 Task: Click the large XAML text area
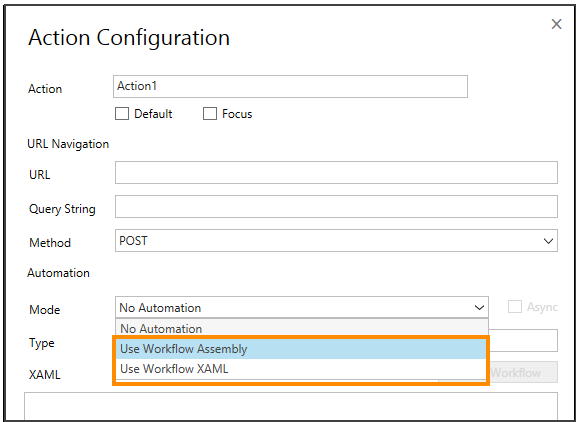pyautogui.click(x=291, y=406)
